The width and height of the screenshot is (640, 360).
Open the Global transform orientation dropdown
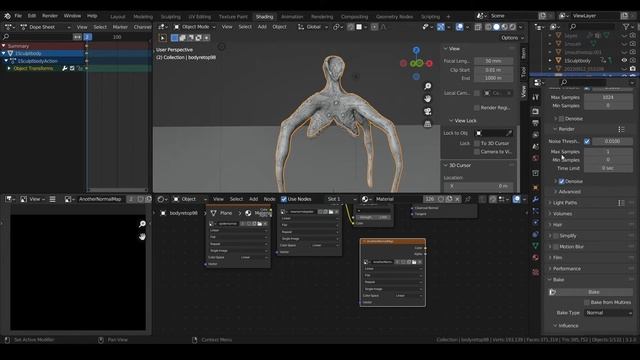pos(313,27)
